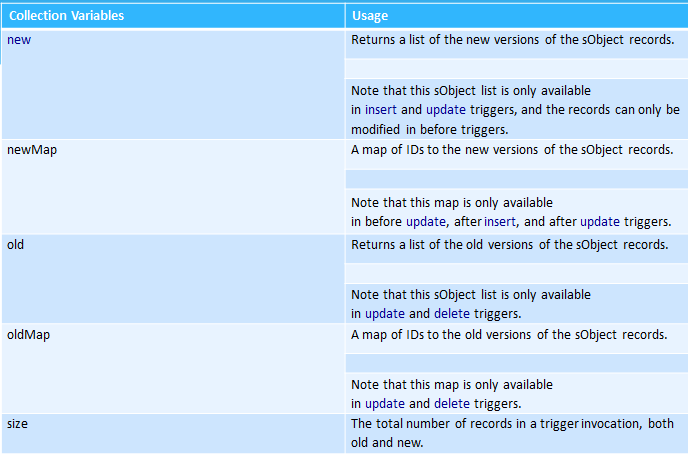Click 'A map of IDs to the old versions' text
The width and height of the screenshot is (688, 454).
click(441, 335)
